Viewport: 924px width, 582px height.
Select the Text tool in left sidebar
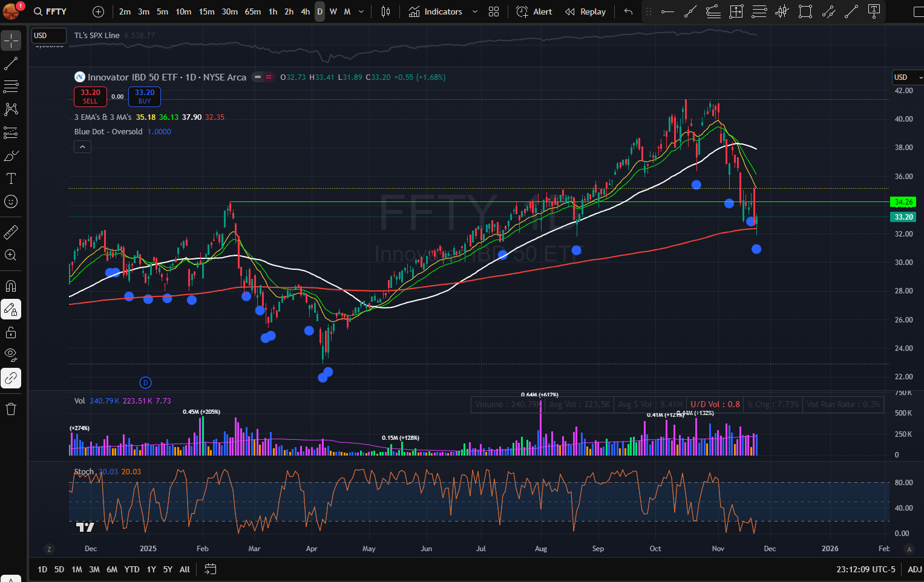pos(11,178)
